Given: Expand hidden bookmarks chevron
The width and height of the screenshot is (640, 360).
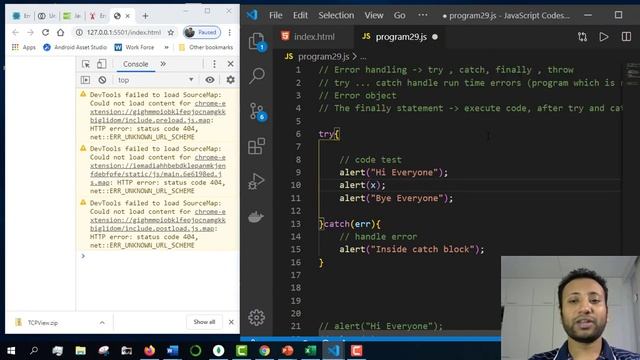Looking at the screenshot, I should [167, 47].
